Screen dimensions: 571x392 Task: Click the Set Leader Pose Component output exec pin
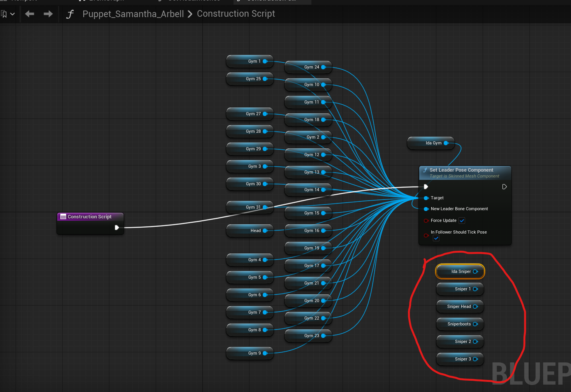[504, 187]
